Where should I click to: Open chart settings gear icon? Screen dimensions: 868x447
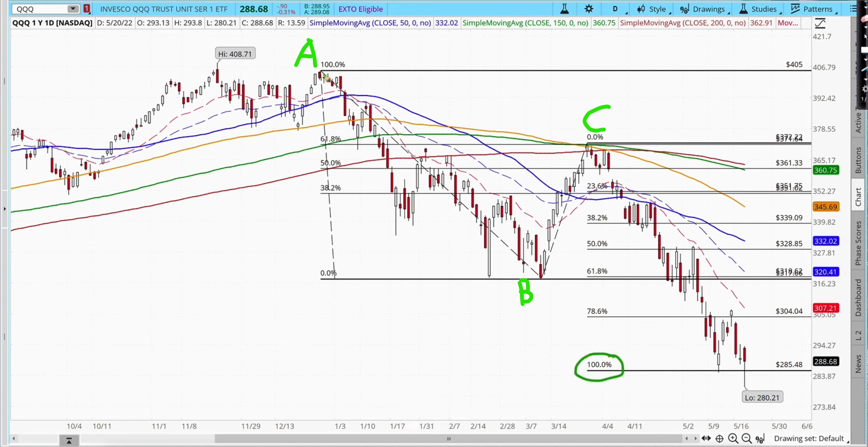point(589,9)
